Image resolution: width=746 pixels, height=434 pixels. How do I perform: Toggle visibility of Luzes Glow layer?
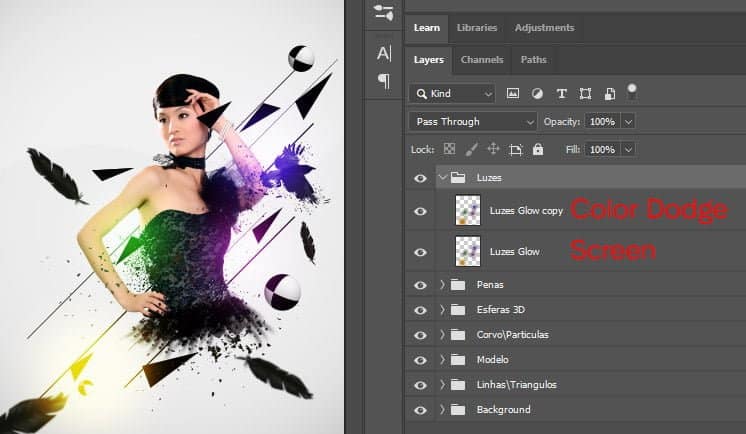tap(420, 252)
